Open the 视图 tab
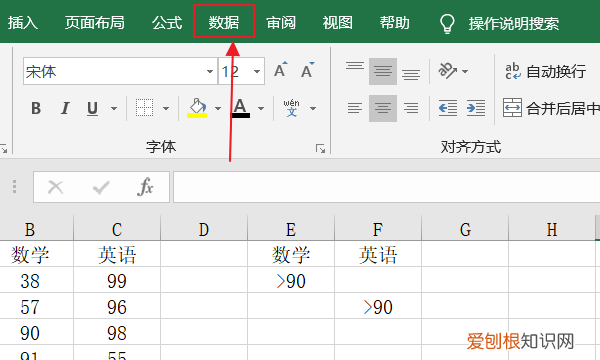 338,23
